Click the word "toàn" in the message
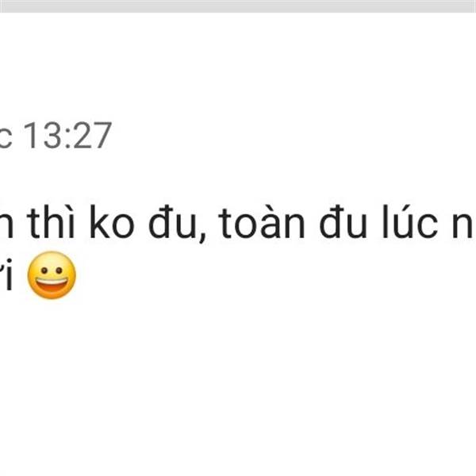Viewport: 476px width, 476px height. click(262, 222)
